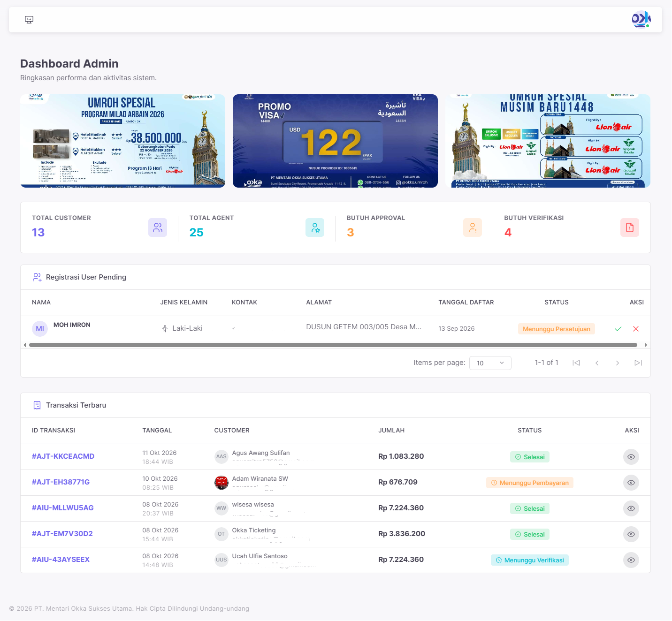Click customer name Ucah Ulfia Santoso
This screenshot has height=621, width=672.
[260, 556]
